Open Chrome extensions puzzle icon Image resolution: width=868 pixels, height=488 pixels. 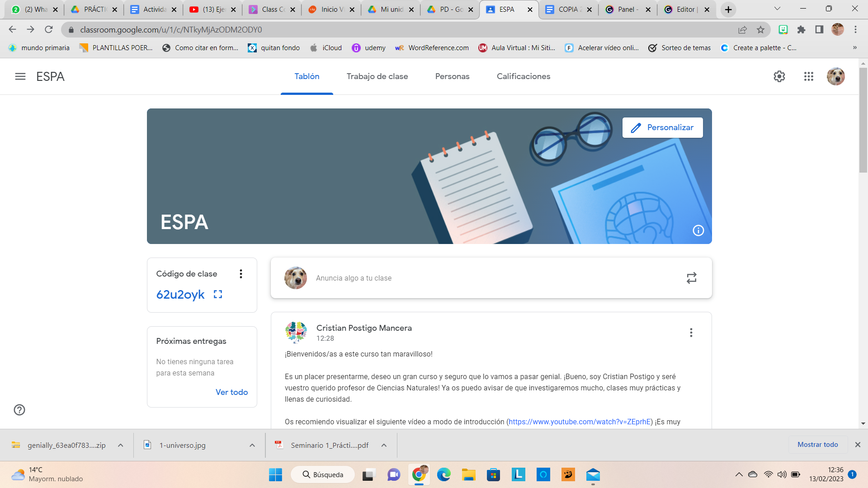pos(801,30)
